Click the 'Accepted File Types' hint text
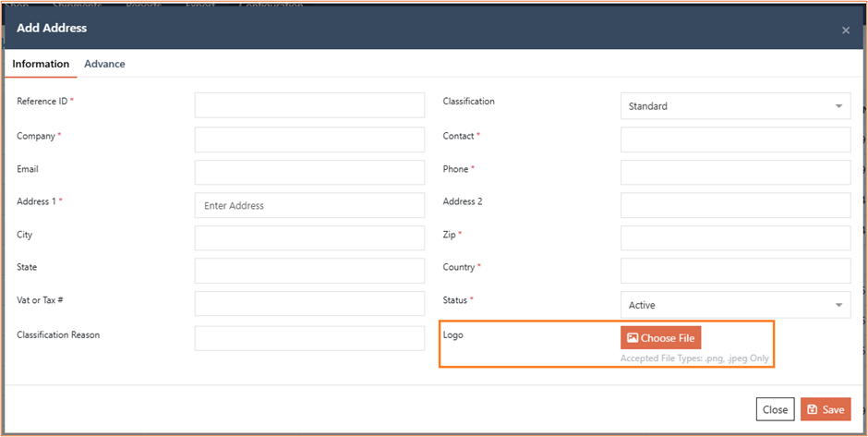Screen dimensions: 868x437 (694, 358)
